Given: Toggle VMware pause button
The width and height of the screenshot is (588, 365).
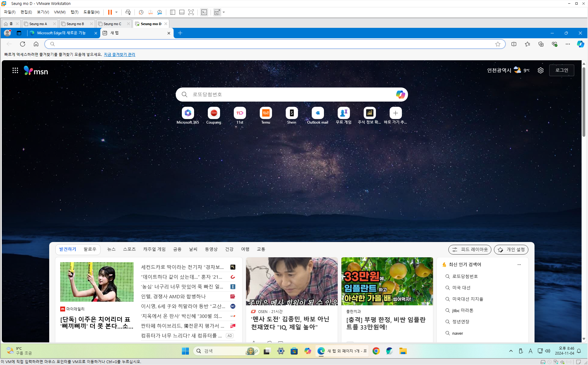Looking at the screenshot, I should pyautogui.click(x=110, y=12).
